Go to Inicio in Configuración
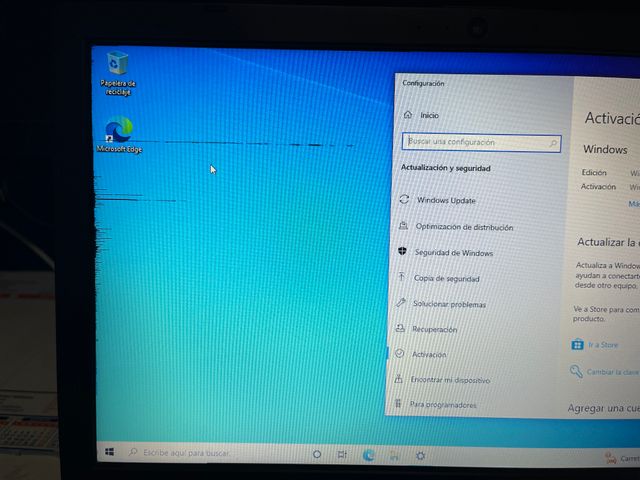640x480 pixels. [x=429, y=116]
